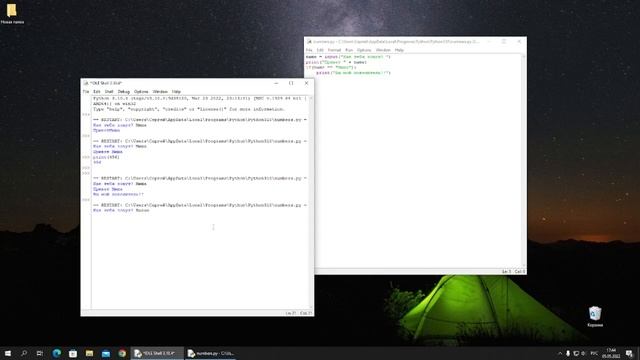The image size is (640, 360).
Task: Open Microsoft Store from the taskbar
Action: point(73,353)
